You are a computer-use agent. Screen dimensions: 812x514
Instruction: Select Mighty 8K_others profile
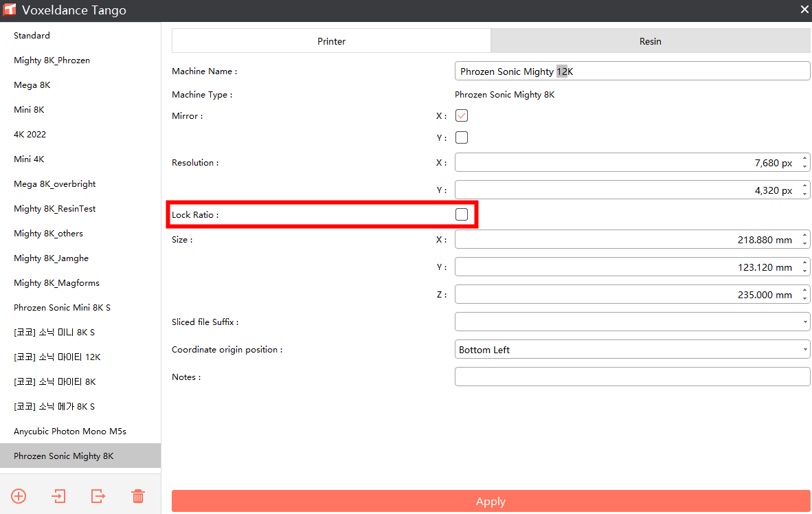pyautogui.click(x=80, y=233)
